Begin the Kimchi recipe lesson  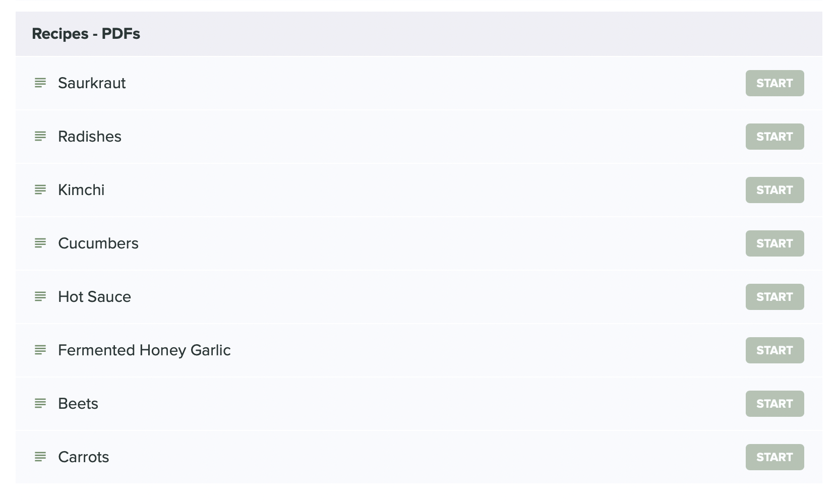tap(774, 190)
